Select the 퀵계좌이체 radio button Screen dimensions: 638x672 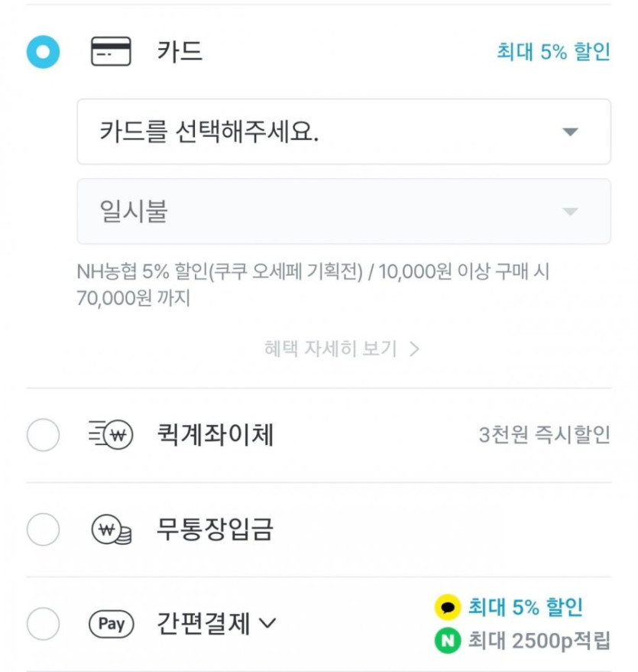click(43, 436)
